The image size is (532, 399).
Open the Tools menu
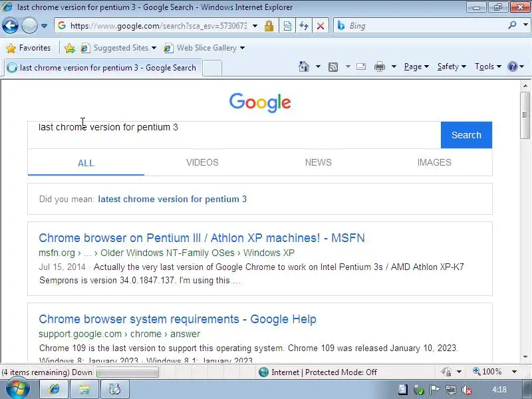[488, 66]
